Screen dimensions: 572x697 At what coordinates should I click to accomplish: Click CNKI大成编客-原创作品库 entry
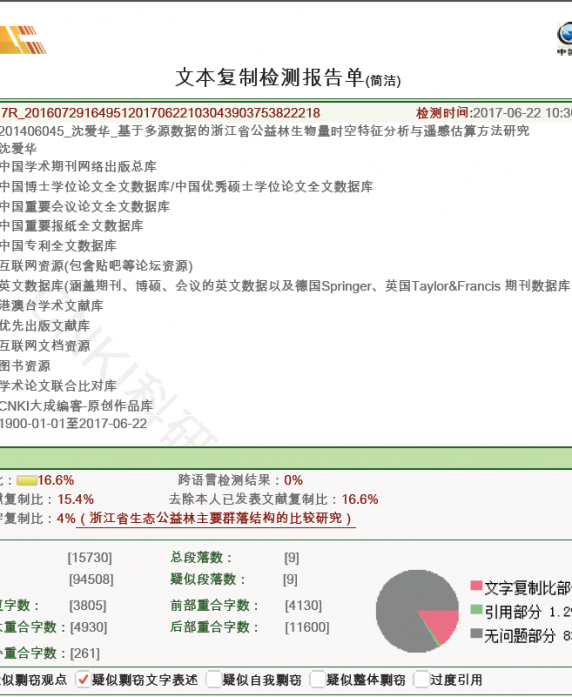[76, 406]
